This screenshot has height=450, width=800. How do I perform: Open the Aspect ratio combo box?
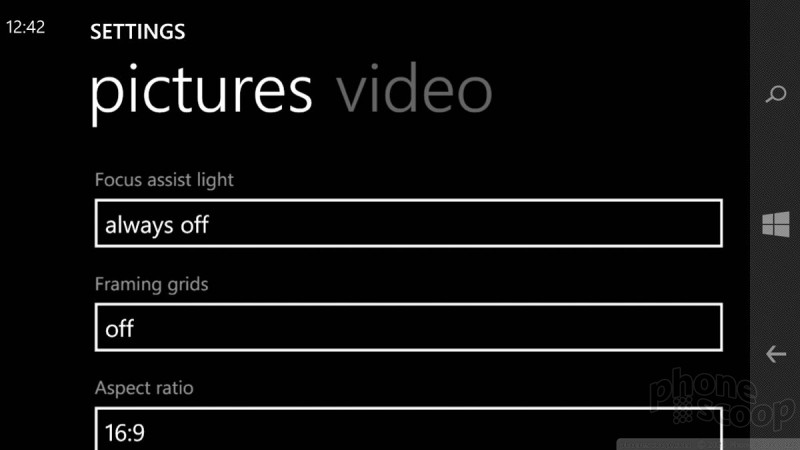point(409,429)
